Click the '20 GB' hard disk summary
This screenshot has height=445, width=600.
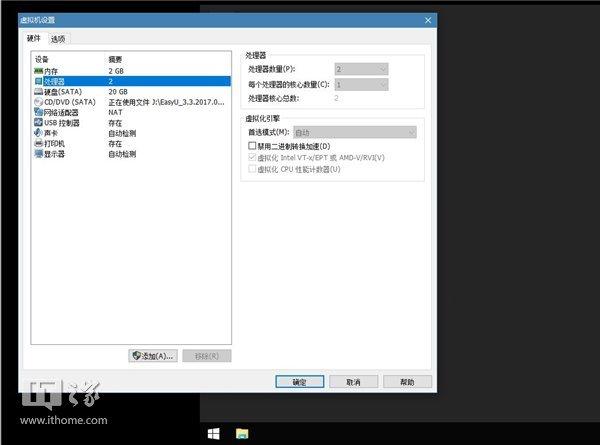118,92
